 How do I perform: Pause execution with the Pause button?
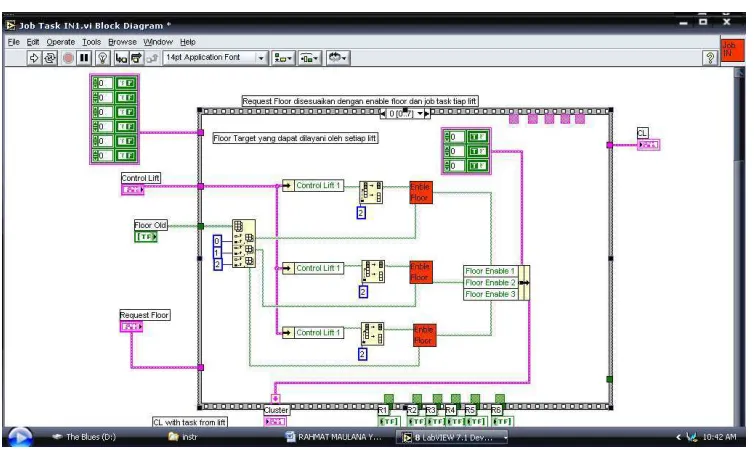(84, 58)
